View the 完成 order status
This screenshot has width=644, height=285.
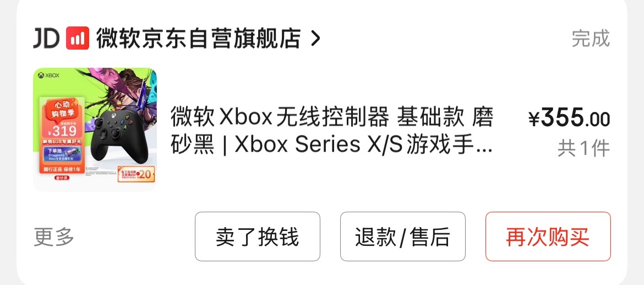[x=591, y=38]
